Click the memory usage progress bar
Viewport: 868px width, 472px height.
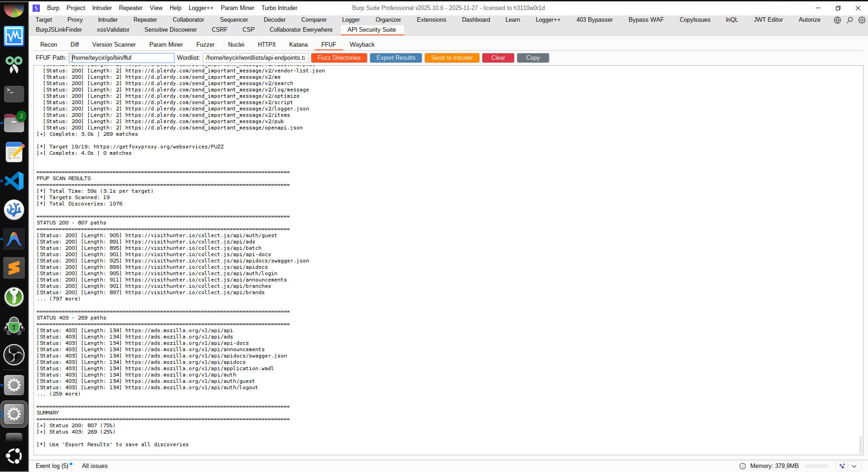(x=817, y=466)
